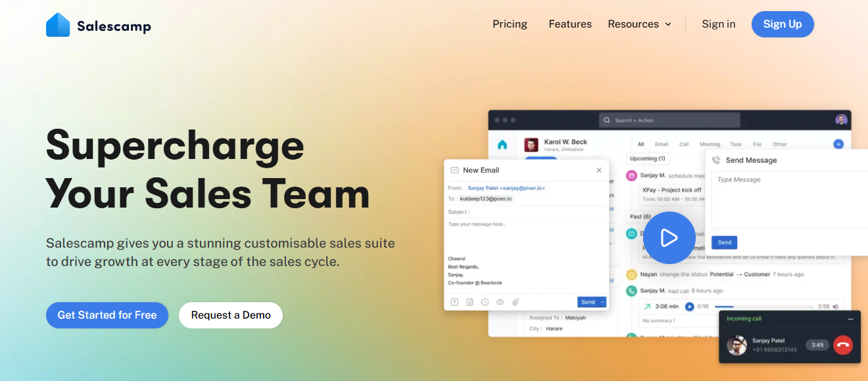The width and height of the screenshot is (868, 381).
Task: Click the search magnifier icon
Action: tap(607, 120)
